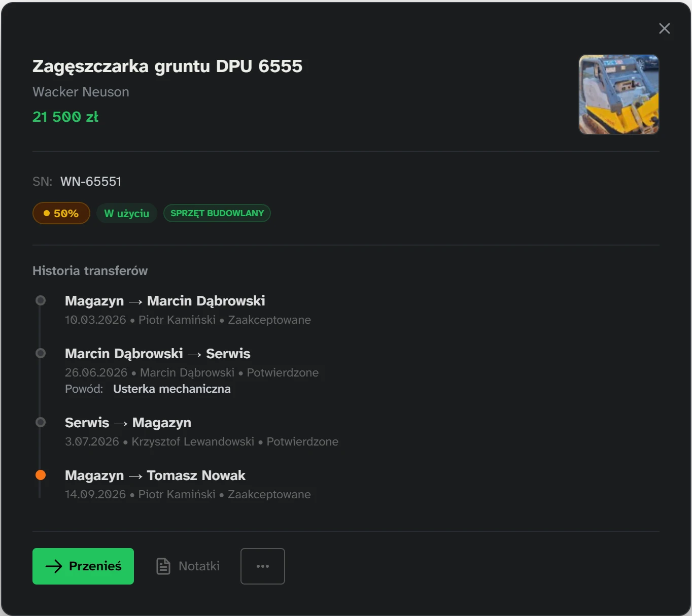692x616 pixels.
Task: Click the green Przenieś transfer button
Action: pyautogui.click(x=83, y=566)
